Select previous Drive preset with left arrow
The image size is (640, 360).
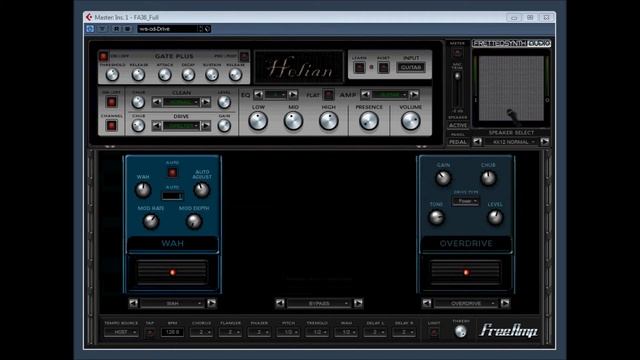[157, 126]
